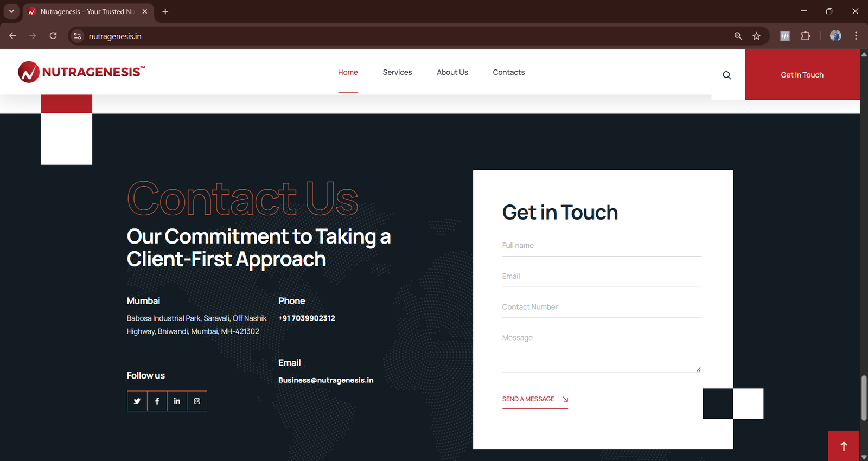Open the Services menu item
Viewport: 868px width, 461px height.
(x=397, y=72)
